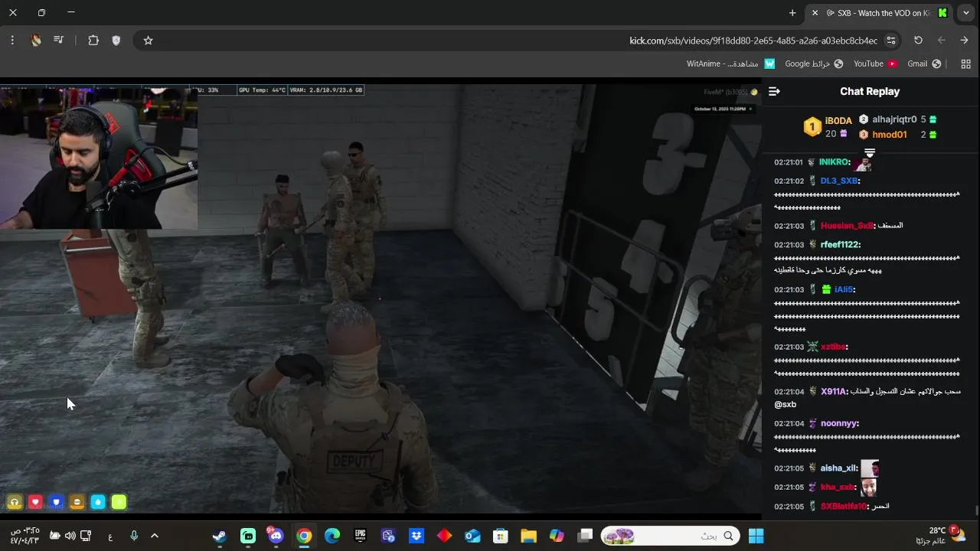Open Steam from the taskbar
980x551 pixels.
(220, 536)
